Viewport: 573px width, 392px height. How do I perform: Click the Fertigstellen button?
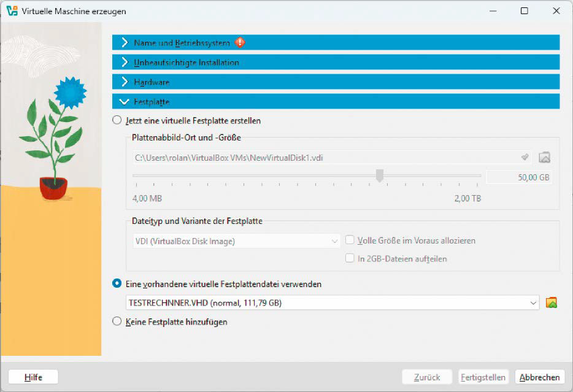(x=483, y=377)
